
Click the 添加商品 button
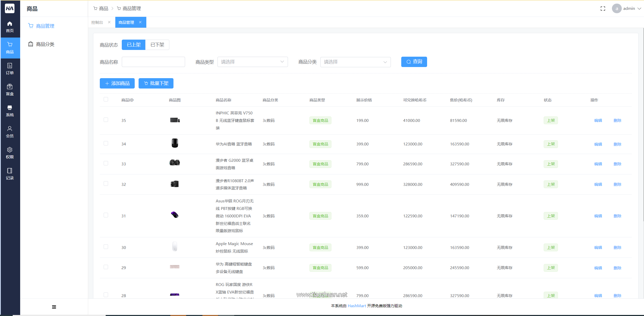pyautogui.click(x=117, y=83)
